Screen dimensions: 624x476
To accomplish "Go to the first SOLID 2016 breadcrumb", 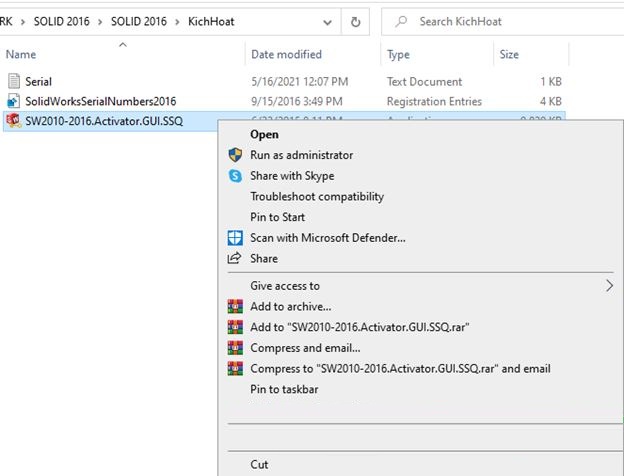I will pyautogui.click(x=61, y=21).
